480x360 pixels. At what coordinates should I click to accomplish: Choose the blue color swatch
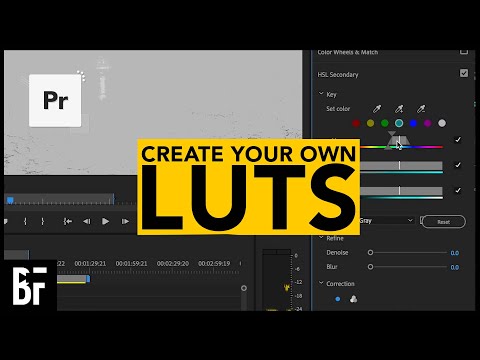(x=413, y=123)
